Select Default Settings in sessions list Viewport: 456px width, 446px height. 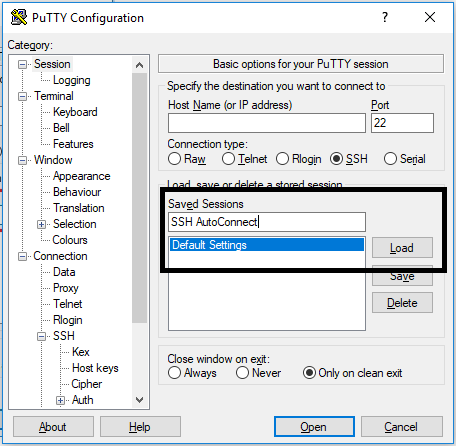[x=267, y=245]
